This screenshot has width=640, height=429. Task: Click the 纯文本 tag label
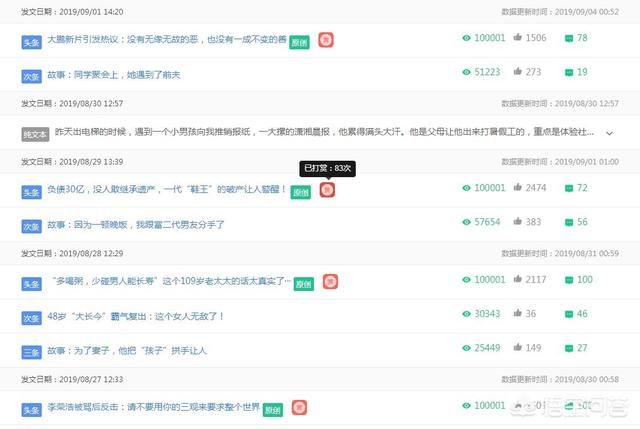coord(34,133)
